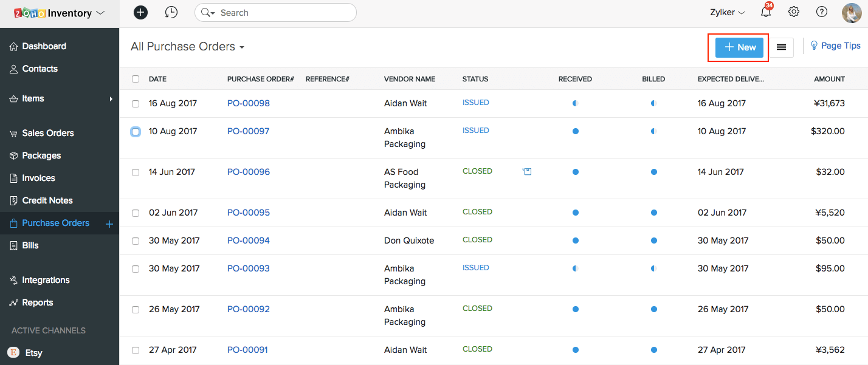Viewport: 868px width, 365px height.
Task: Open the notifications bell icon
Action: pyautogui.click(x=766, y=12)
